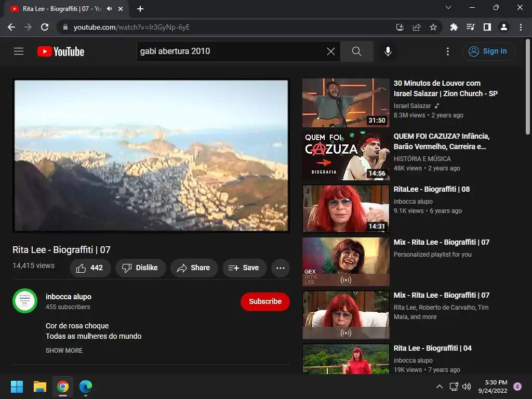Clear the search box text
The width and height of the screenshot is (532, 399).
click(330, 51)
